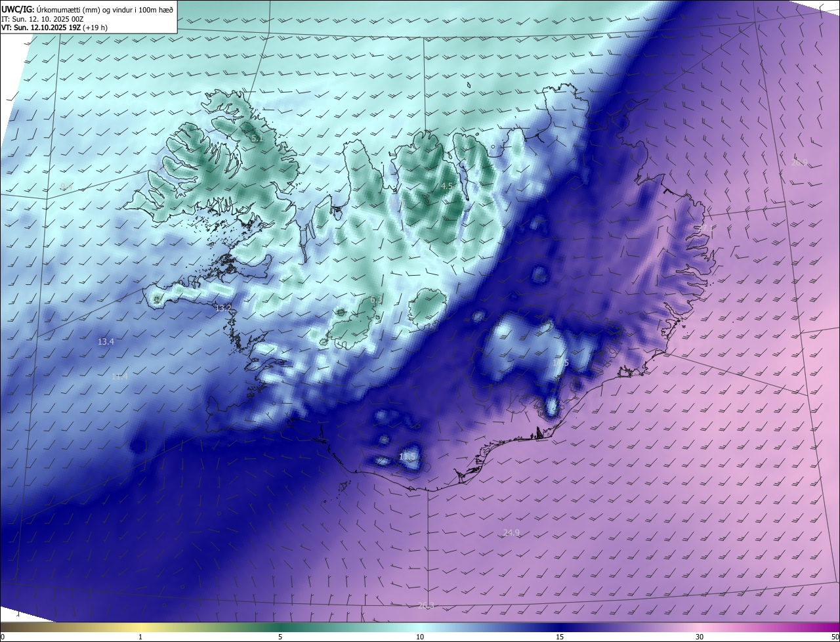Click the 13.2 value label
Screen dimensions: 840x642
223,308
